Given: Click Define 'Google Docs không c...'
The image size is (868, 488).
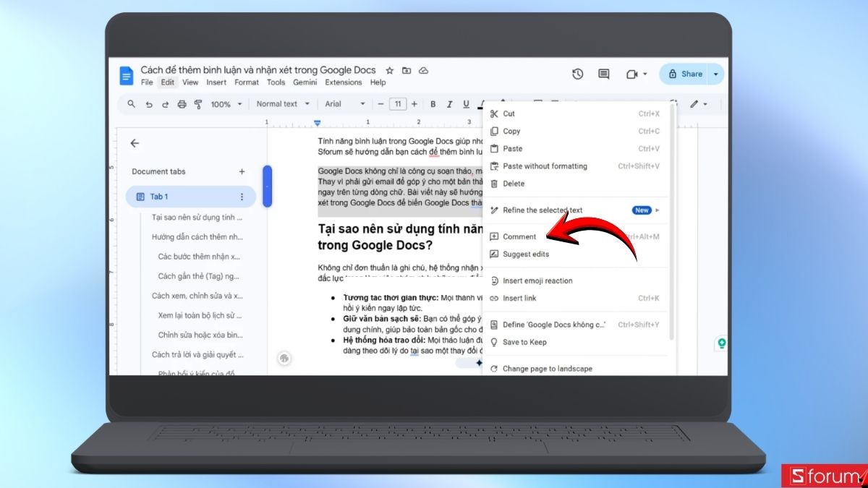Looking at the screenshot, I should (x=575, y=325).
